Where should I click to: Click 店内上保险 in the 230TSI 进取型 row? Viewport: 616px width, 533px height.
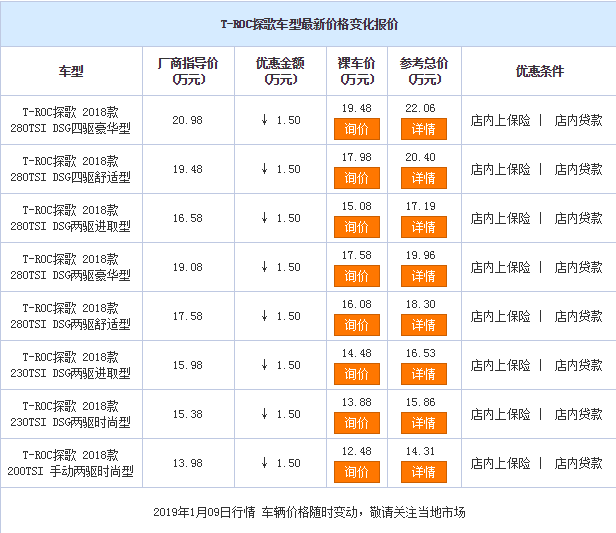(500, 365)
